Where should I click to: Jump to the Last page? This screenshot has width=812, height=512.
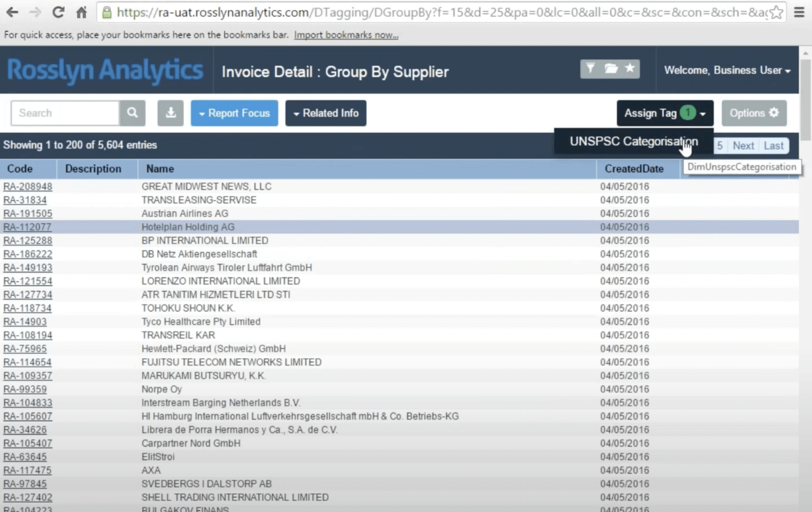click(x=773, y=146)
